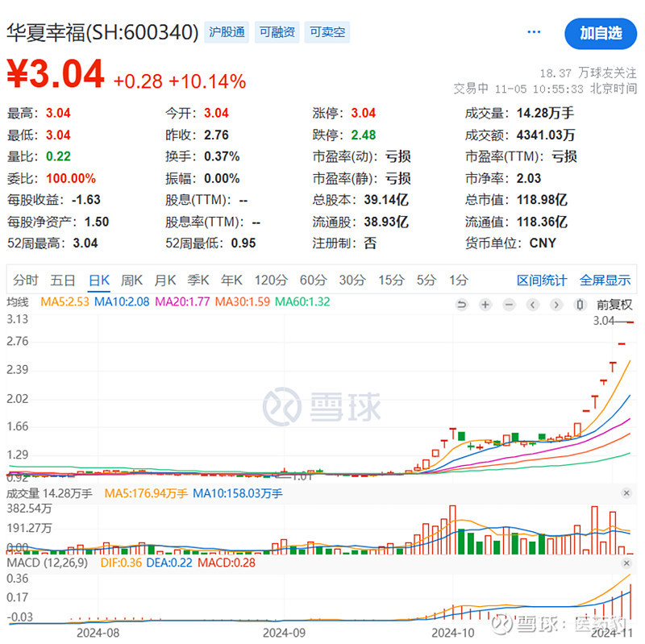The image size is (645, 644).
Task: Click the 总股本 value 39.14亿
Action: pos(386,200)
